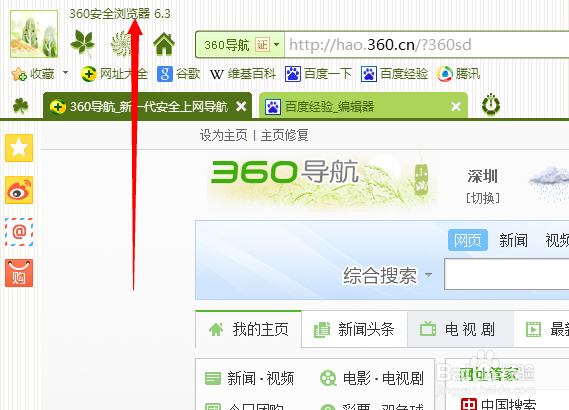
Task: Open the 百度一下 bookmark
Action: click(318, 74)
